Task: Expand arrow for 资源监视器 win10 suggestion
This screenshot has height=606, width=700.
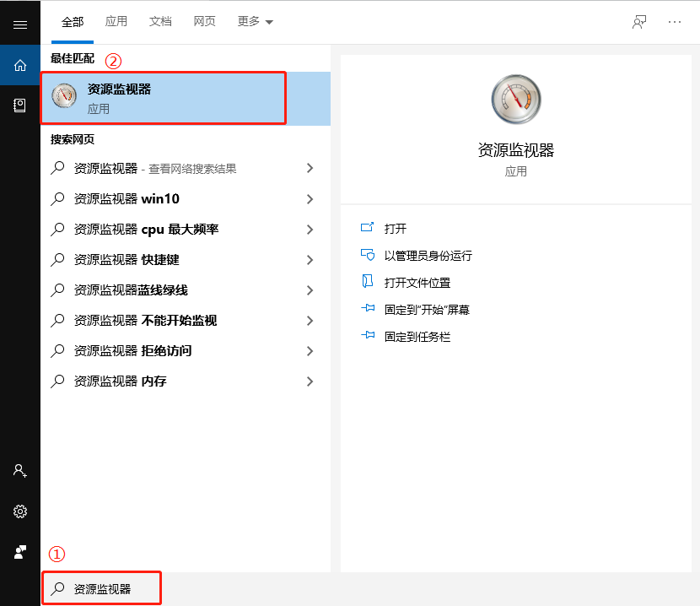Action: pyautogui.click(x=310, y=199)
